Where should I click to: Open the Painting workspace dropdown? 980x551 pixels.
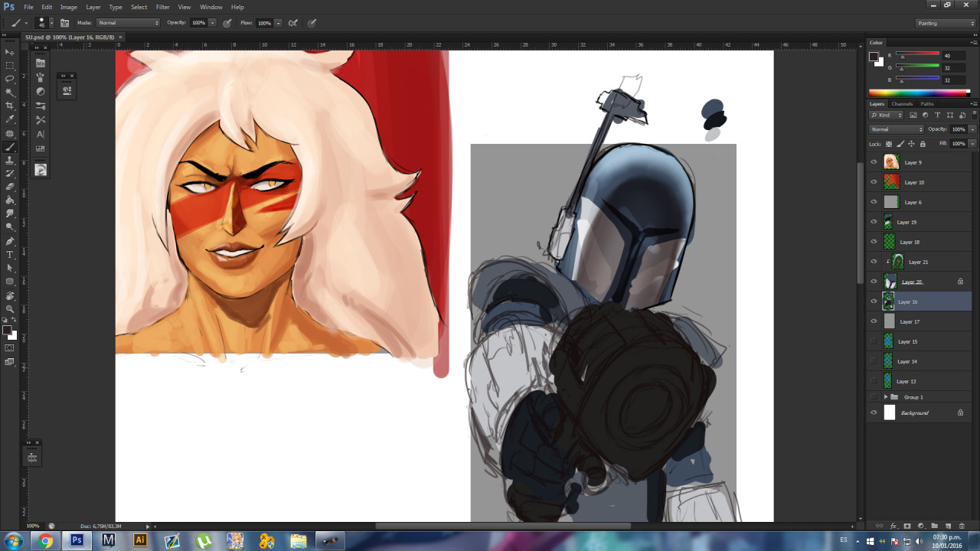(x=946, y=23)
